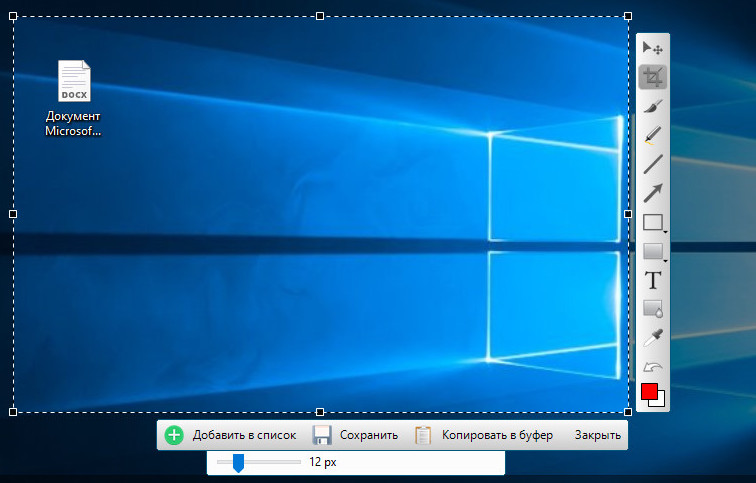The image size is (756, 483).
Task: Click the left-middle selection handle
Action: [13, 214]
